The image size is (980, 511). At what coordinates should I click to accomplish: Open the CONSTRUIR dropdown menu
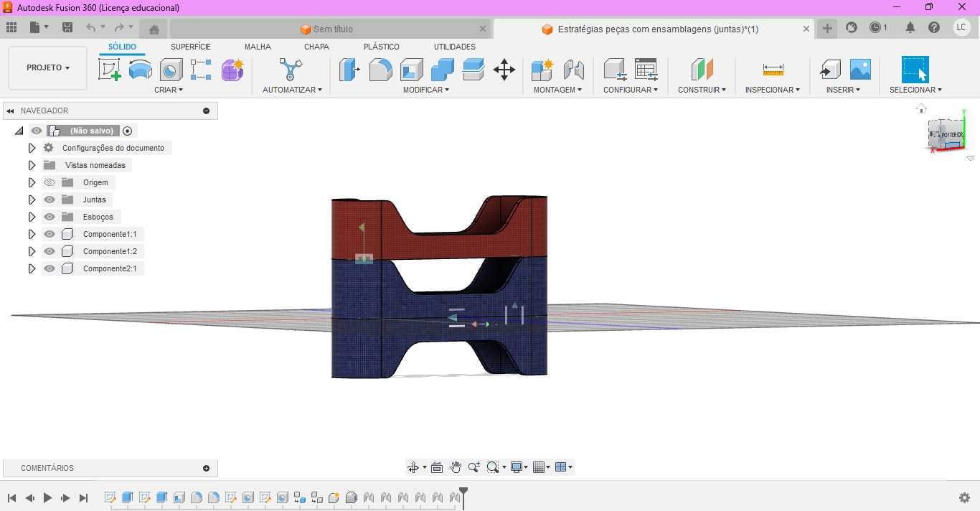coord(702,90)
